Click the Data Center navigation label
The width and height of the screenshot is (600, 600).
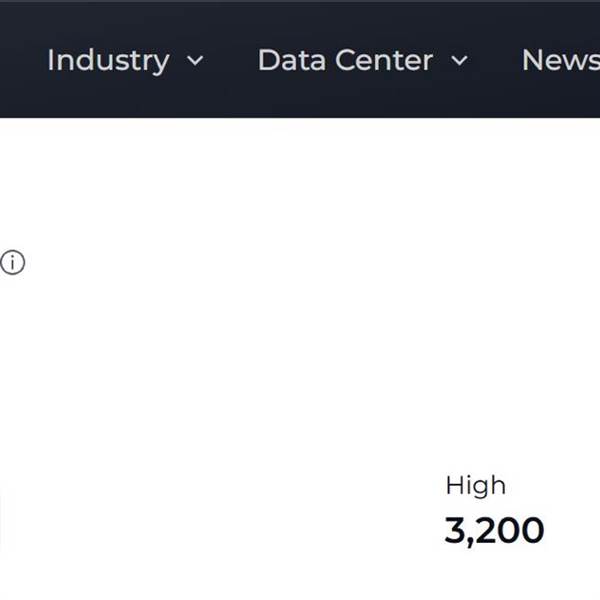click(345, 60)
